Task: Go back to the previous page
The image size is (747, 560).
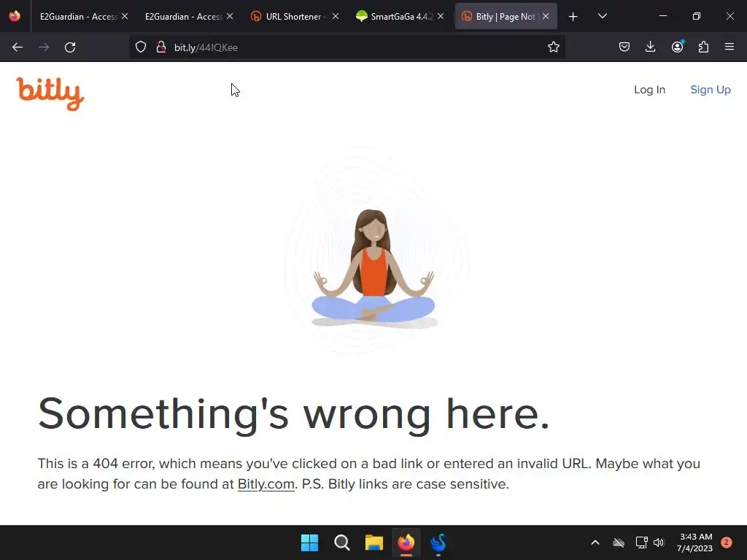Action: pyautogui.click(x=18, y=47)
